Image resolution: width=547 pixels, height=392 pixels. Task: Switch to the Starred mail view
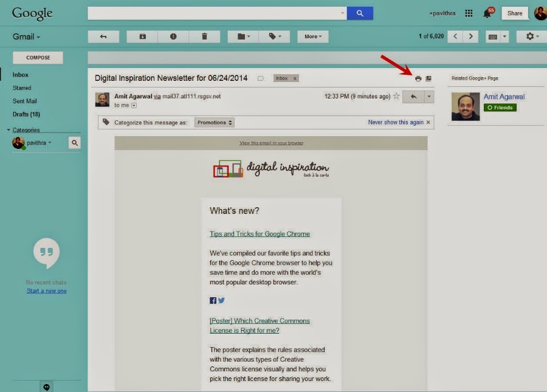[21, 88]
